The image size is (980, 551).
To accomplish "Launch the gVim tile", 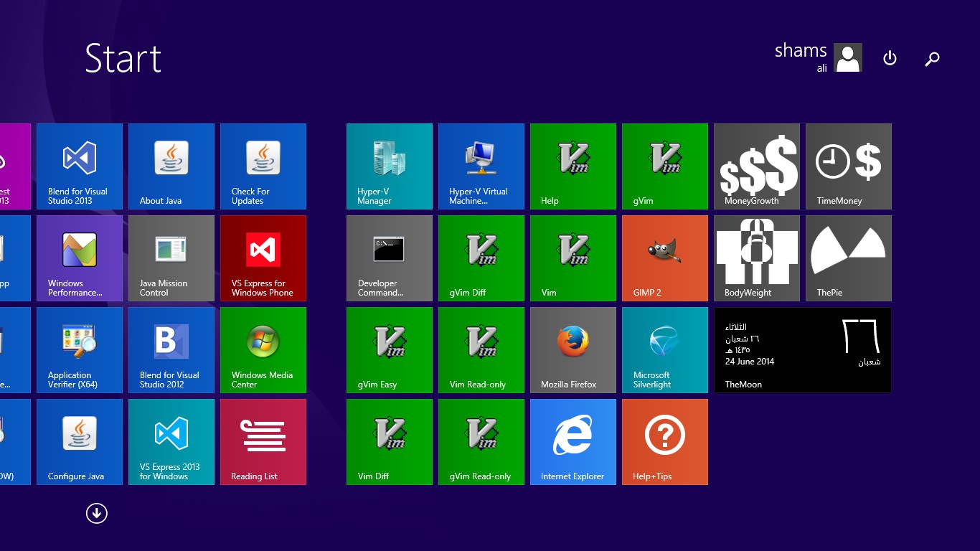I will (x=665, y=166).
